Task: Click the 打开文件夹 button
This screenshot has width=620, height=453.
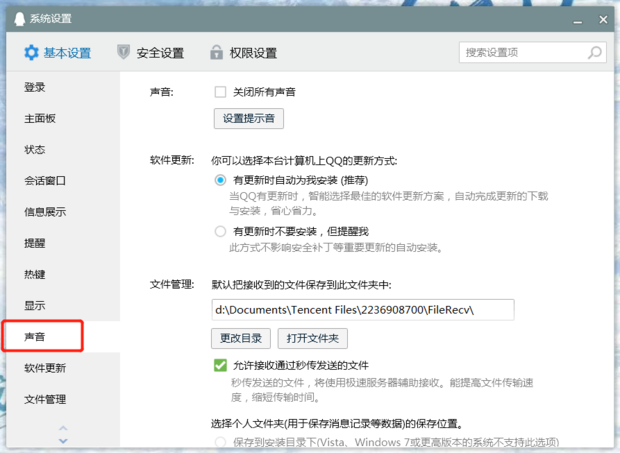Action: 312,338
